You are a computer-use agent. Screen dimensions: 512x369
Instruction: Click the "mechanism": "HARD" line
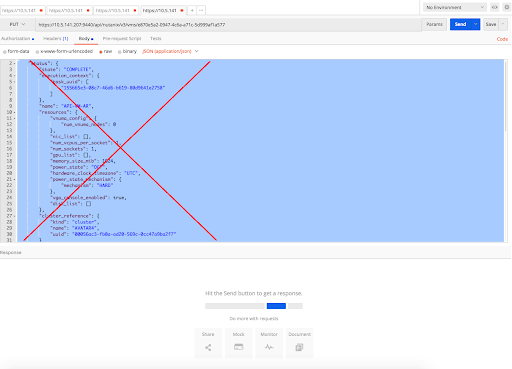tap(87, 185)
